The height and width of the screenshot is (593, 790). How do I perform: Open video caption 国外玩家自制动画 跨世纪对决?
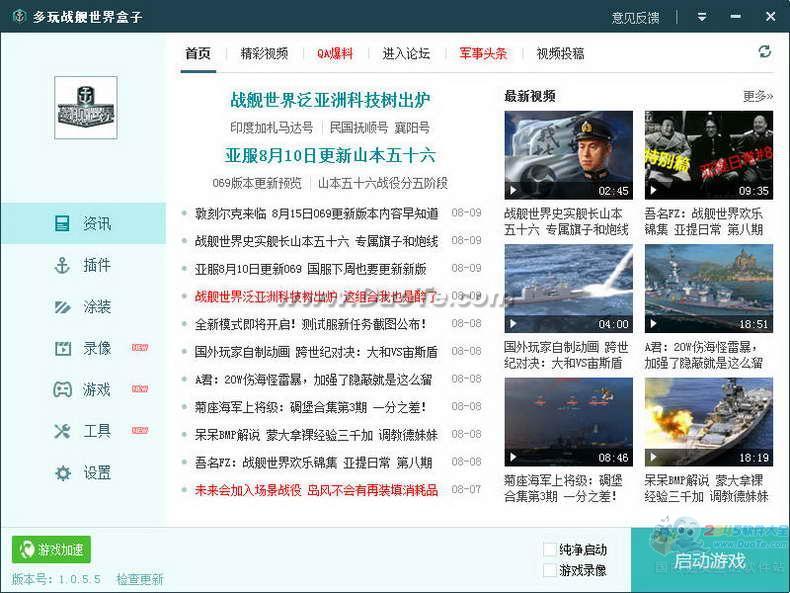pyautogui.click(x=566, y=355)
